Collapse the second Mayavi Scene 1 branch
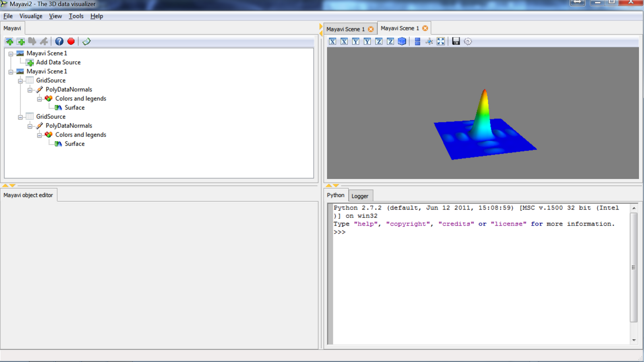This screenshot has width=644, height=362. (10, 71)
